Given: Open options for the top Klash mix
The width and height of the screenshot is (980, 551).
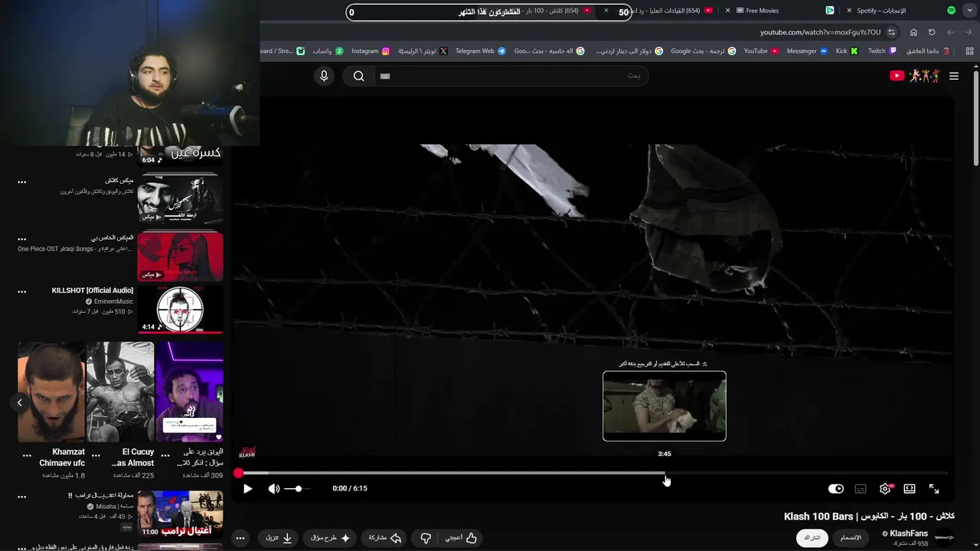Looking at the screenshot, I should click(x=22, y=182).
